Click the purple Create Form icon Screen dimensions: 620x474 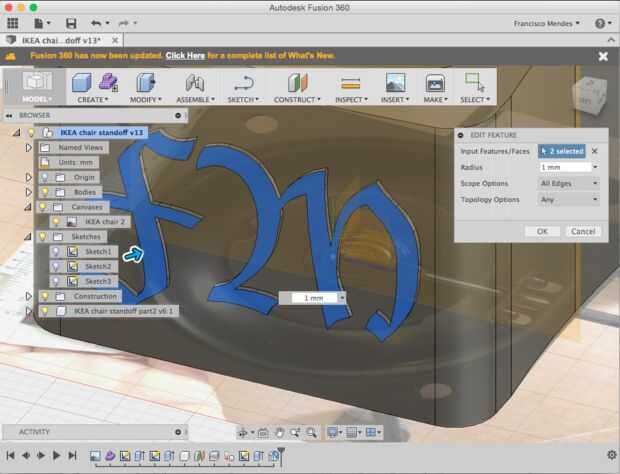108,82
